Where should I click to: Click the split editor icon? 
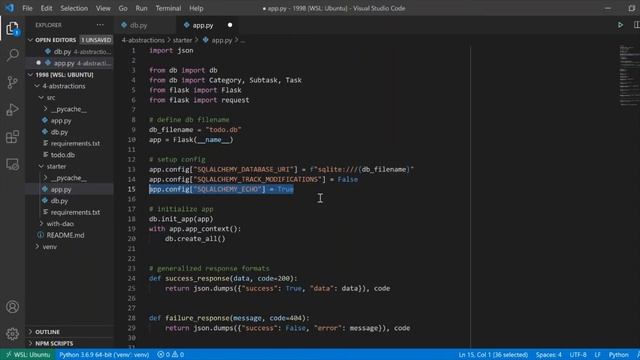tap(636, 25)
